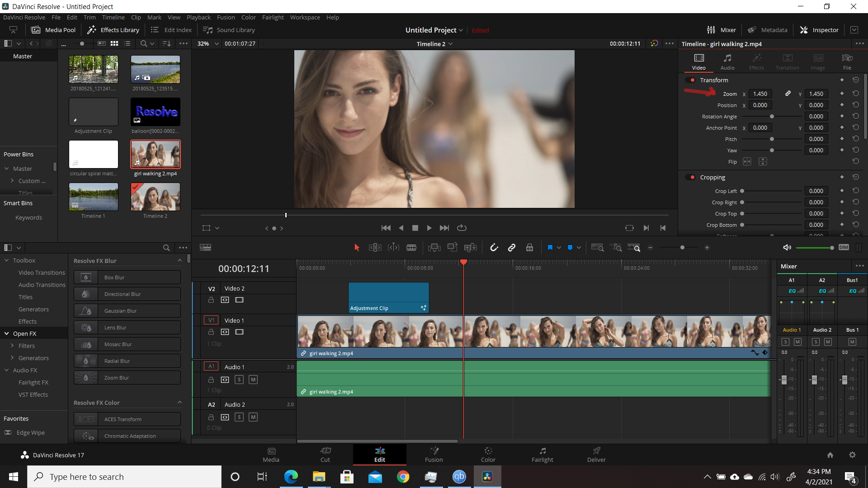Open the Mixer panel
868x488 pixels.
click(722, 30)
